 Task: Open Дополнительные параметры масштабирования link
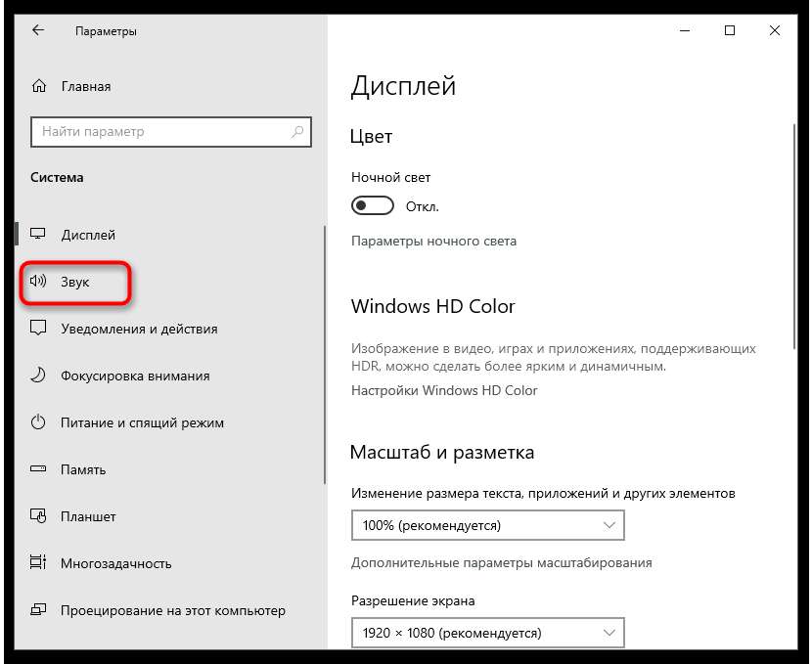click(x=501, y=562)
